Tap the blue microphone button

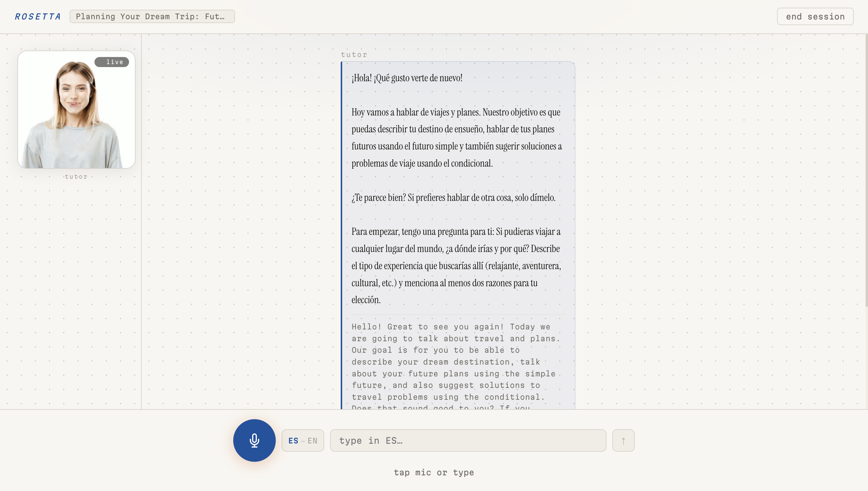[x=254, y=440]
